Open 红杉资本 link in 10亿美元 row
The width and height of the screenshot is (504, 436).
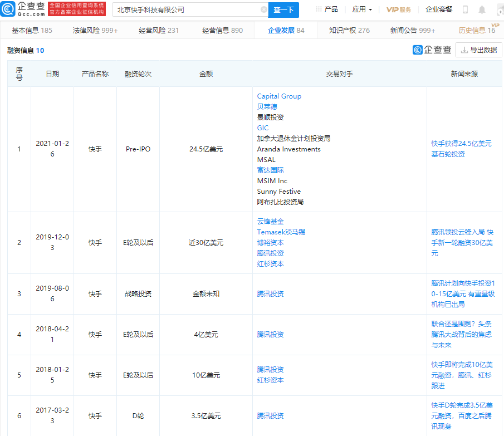(270, 380)
